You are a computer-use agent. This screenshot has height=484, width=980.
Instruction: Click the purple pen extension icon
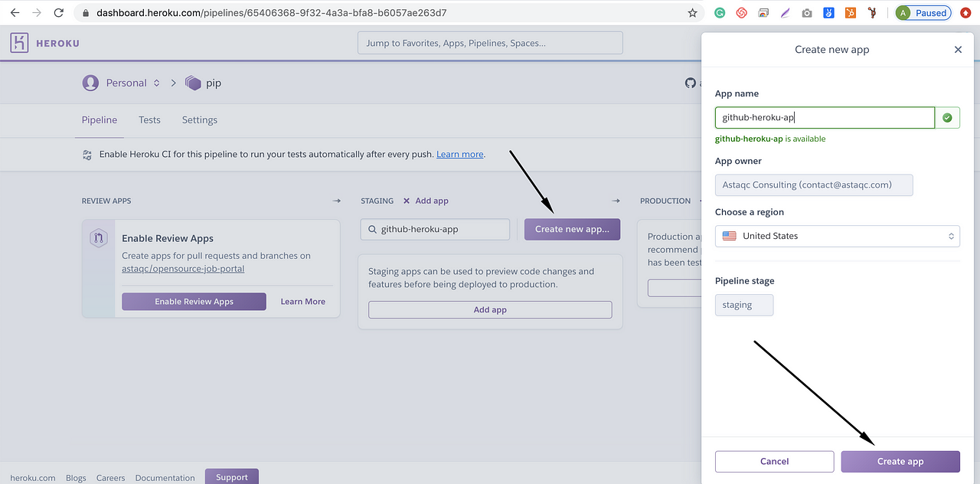[785, 13]
